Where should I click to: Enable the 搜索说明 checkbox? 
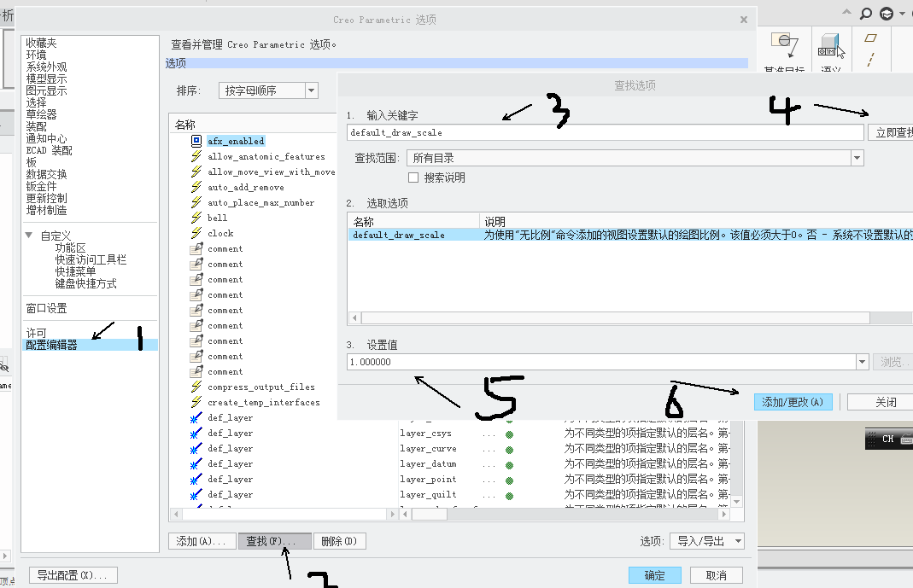point(413,178)
